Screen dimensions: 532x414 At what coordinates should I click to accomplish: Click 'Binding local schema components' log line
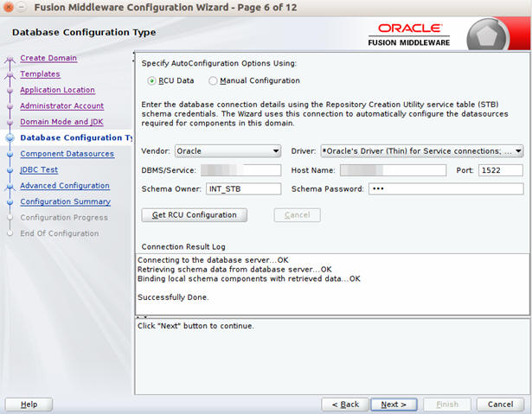point(248,278)
